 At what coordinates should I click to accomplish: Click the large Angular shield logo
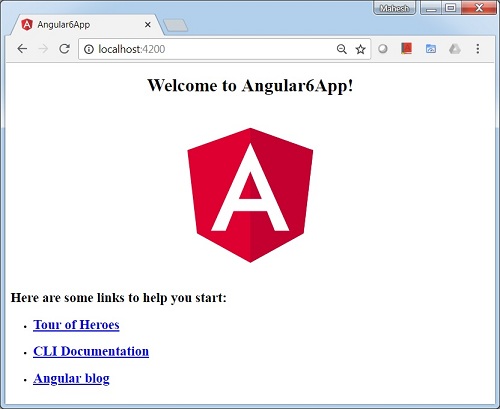[x=250, y=195]
